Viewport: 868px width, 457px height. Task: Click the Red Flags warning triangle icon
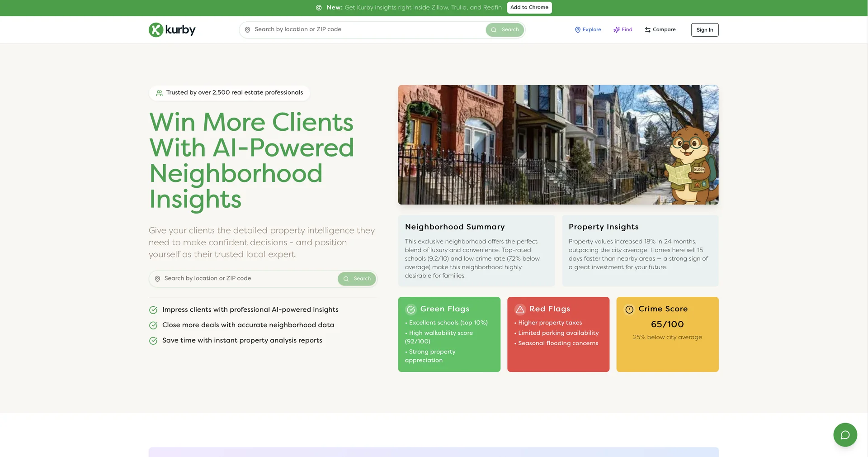(x=520, y=309)
